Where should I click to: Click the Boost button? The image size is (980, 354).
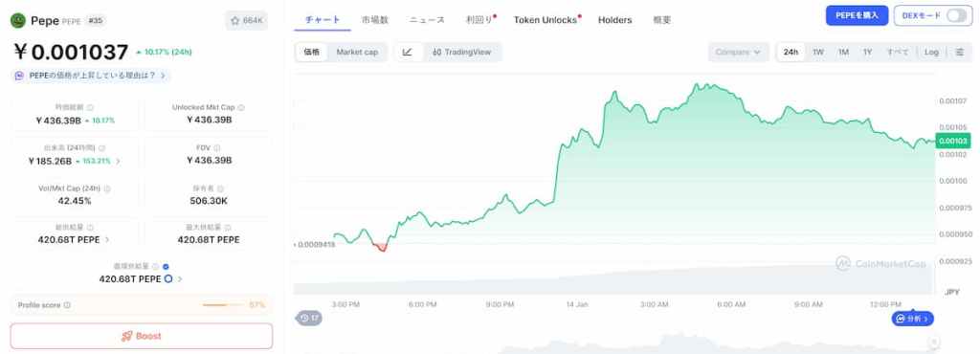[x=142, y=336]
